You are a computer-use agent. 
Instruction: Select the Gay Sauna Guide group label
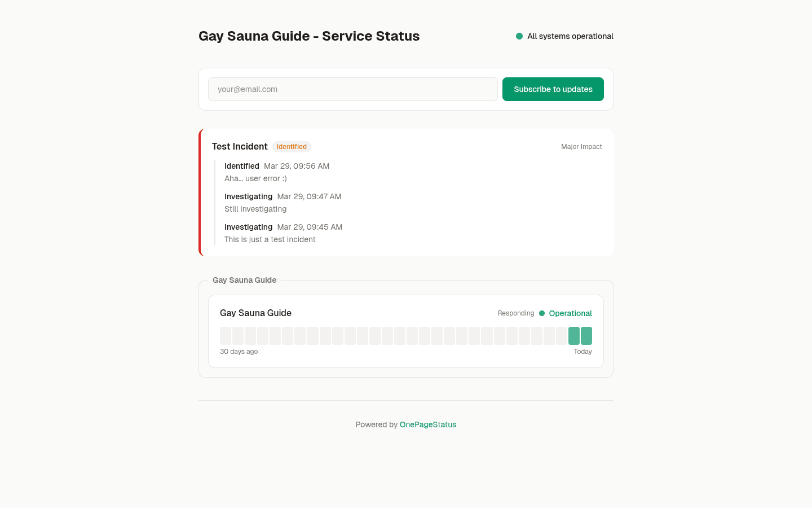point(244,280)
